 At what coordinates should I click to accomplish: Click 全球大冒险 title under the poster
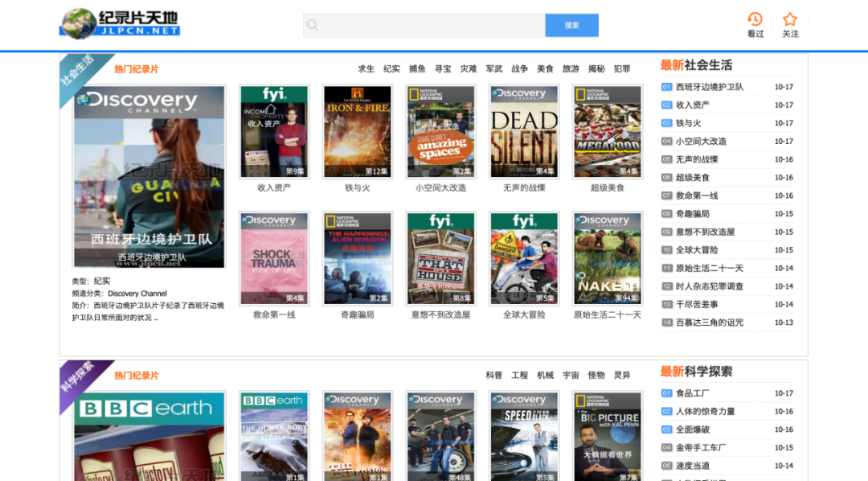tap(524, 314)
